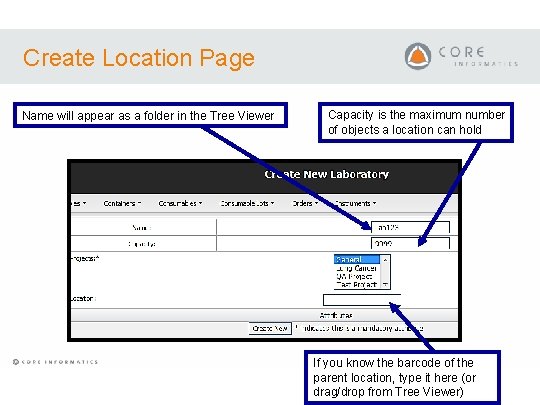Image resolution: width=540 pixels, height=405 pixels.
Task: Select Test Project in the Projects list
Action: click(x=357, y=284)
